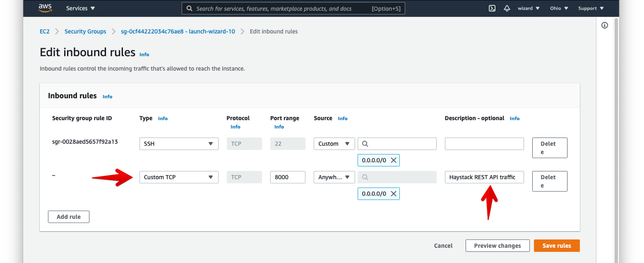This screenshot has width=644, height=263.
Task: Expand the Services menu
Action: click(x=80, y=8)
